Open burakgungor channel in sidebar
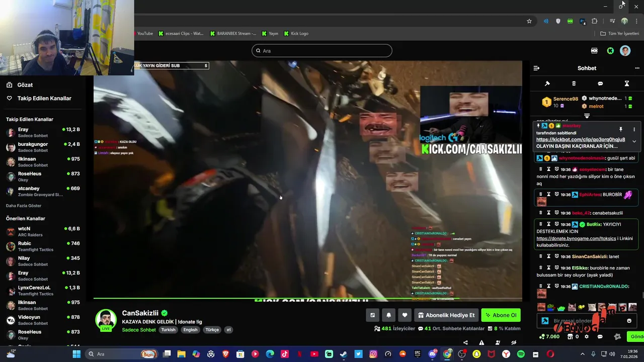This screenshot has width=644, height=362. coord(43,147)
